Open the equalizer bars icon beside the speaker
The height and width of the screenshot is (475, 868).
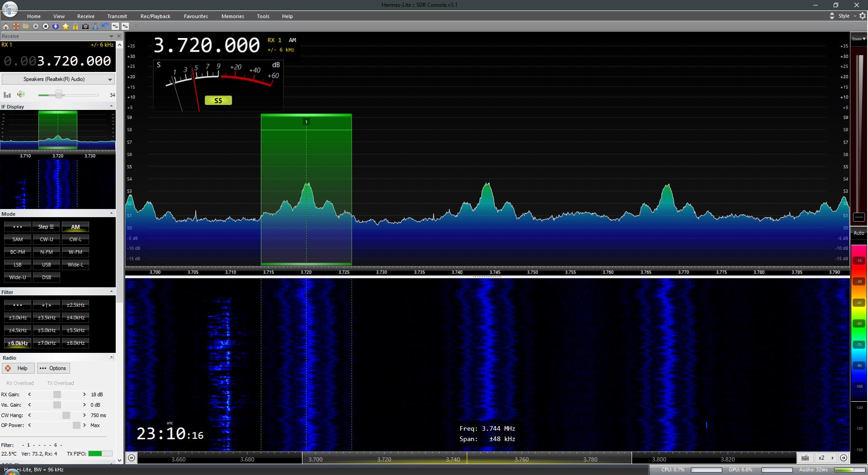tap(7, 95)
